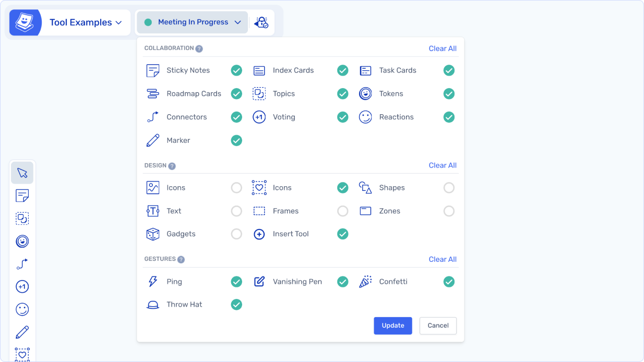Click the Vanishing Pen option
Image resolution: width=644 pixels, height=362 pixels.
[x=297, y=282]
